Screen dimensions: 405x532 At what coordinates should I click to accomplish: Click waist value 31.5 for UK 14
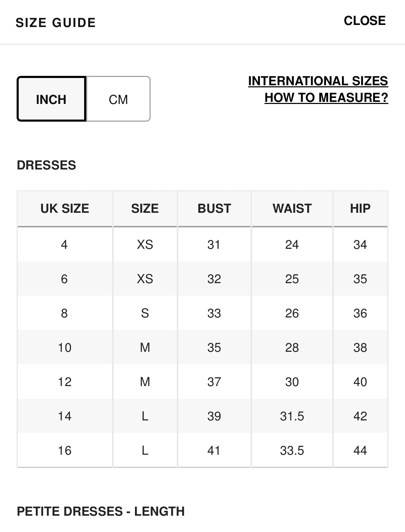292,416
